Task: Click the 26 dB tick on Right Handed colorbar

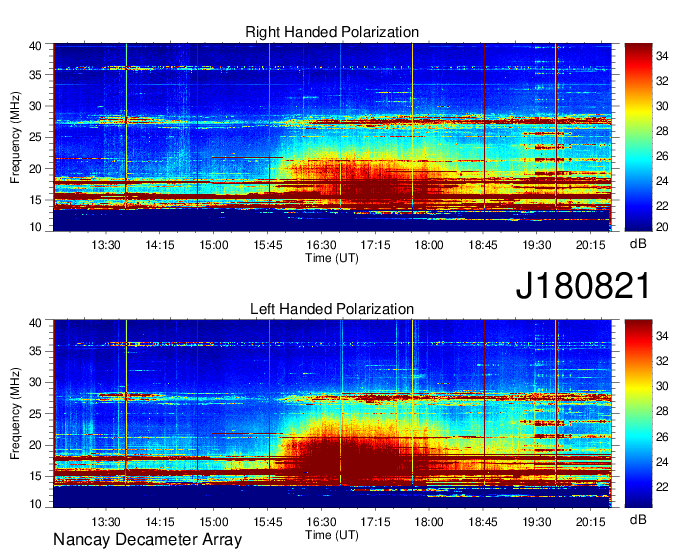Action: coord(662,156)
